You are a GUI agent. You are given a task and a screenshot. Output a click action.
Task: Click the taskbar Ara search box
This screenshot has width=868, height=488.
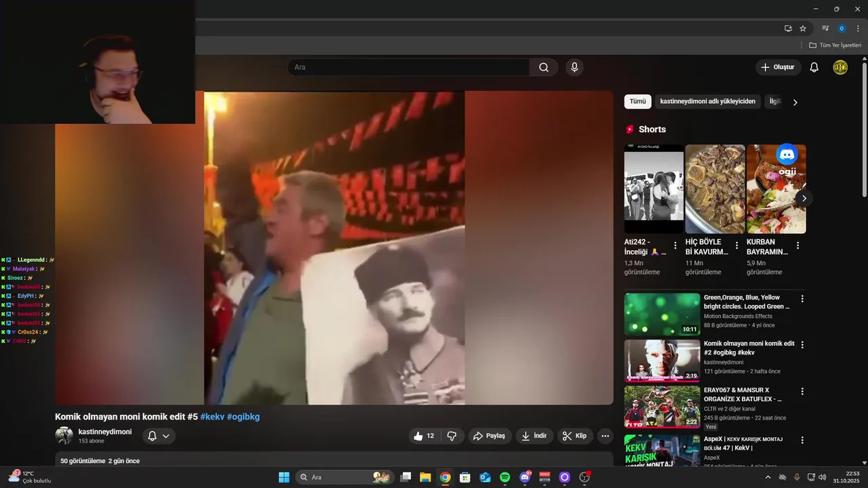(x=344, y=477)
